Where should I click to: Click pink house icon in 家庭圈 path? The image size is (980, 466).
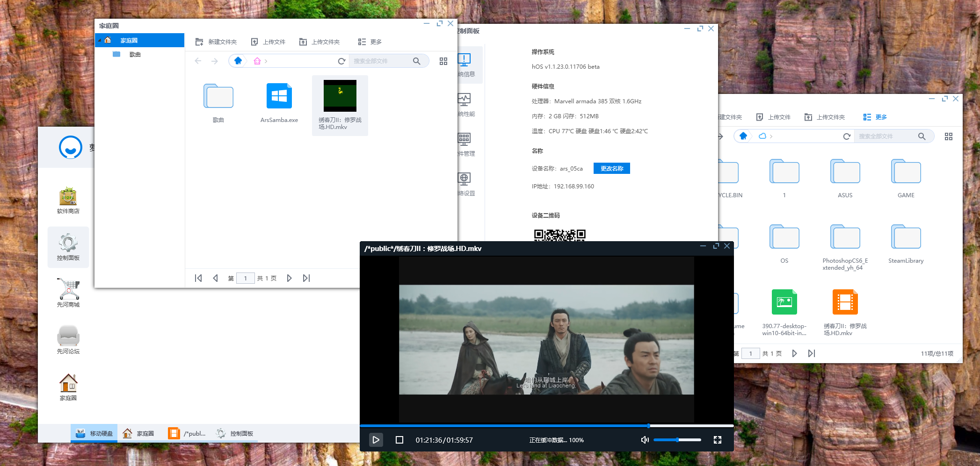[257, 61]
